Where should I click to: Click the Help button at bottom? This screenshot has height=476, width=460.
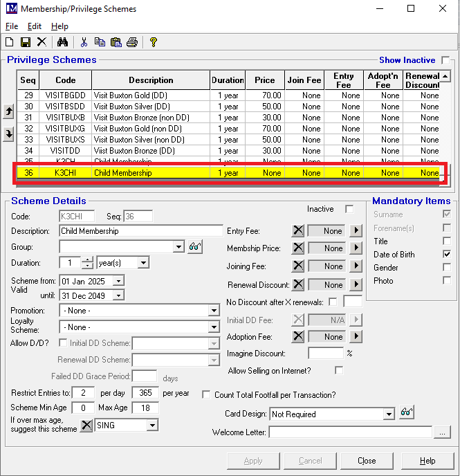click(427, 461)
